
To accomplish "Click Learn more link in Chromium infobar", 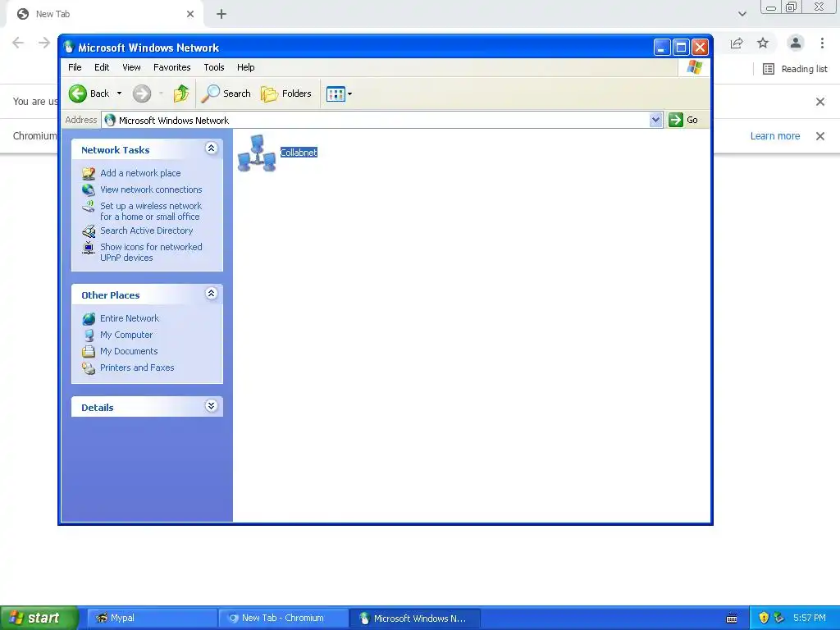I will point(774,136).
